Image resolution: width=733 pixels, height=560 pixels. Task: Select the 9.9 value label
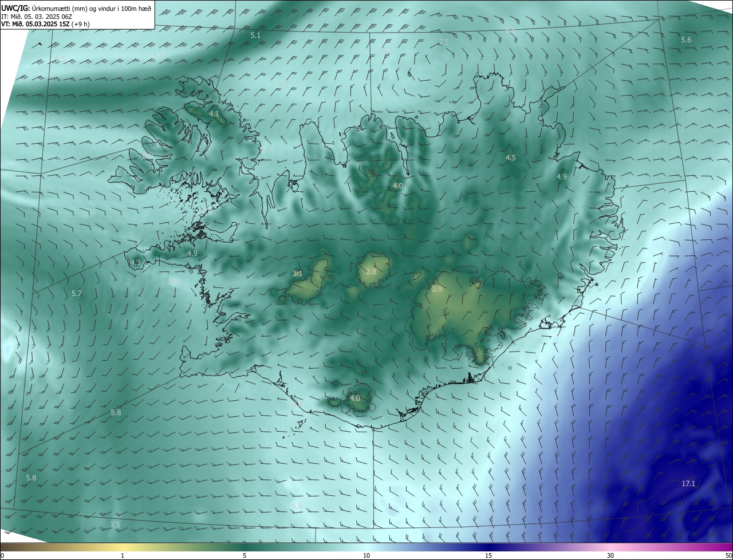pos(296,506)
